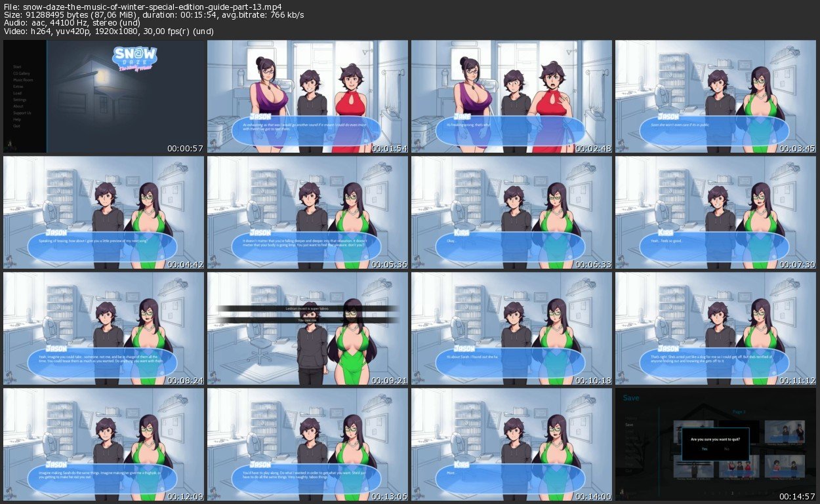This screenshot has width=820, height=504.
Task: Open CG Gallery from the main menu
Action: pos(21,73)
